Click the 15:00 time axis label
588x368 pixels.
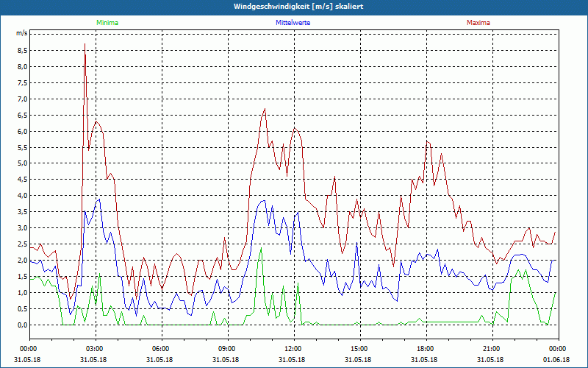[360, 349]
